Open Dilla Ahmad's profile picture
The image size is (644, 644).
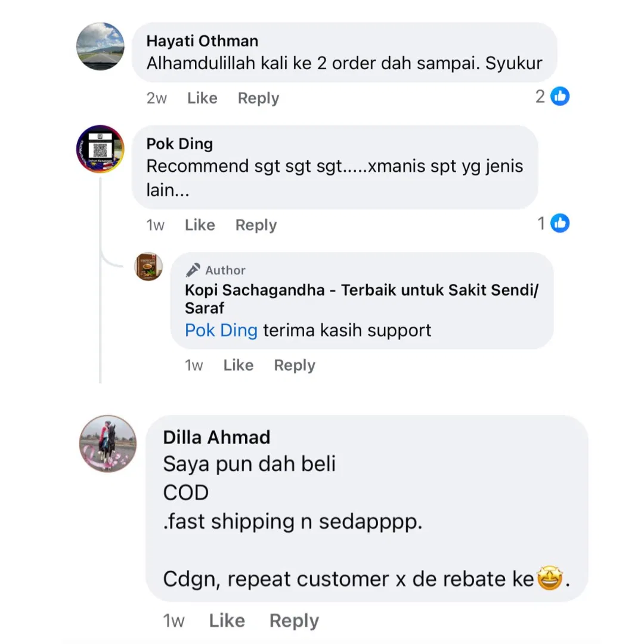point(109,444)
